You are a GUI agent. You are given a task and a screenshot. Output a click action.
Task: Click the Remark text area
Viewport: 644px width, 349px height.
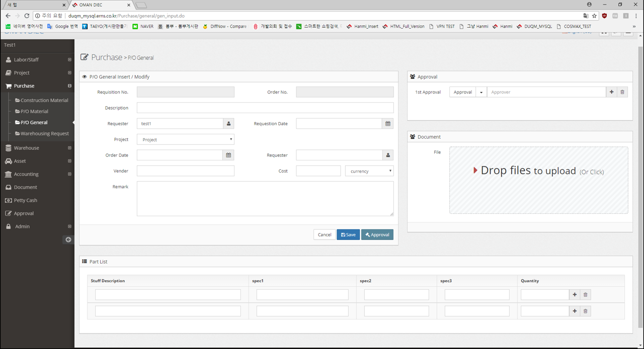pos(265,199)
